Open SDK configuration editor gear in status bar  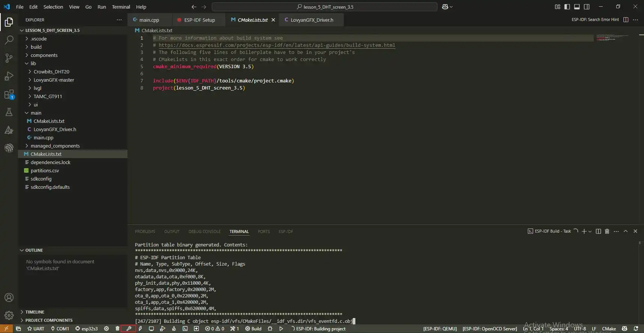point(106,329)
